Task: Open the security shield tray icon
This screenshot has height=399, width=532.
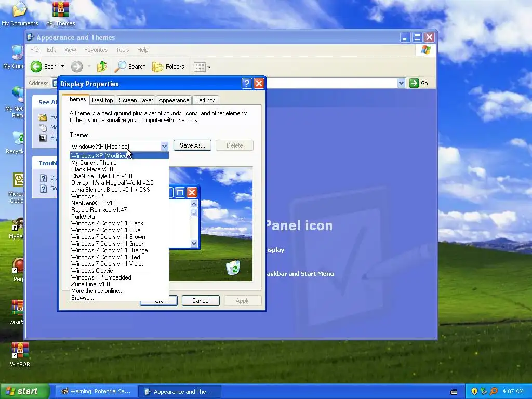Action: click(474, 391)
